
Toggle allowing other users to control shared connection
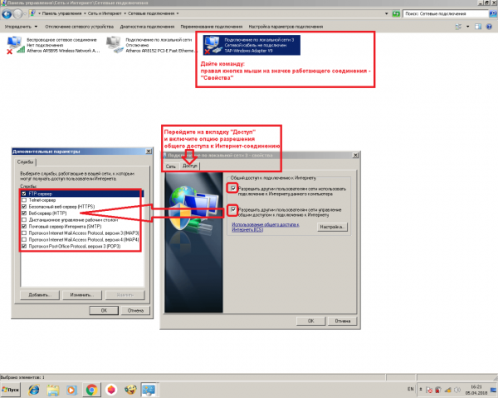pos(233,210)
